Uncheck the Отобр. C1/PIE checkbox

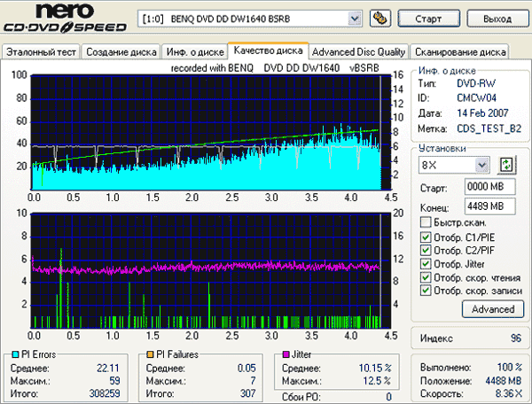coord(426,237)
